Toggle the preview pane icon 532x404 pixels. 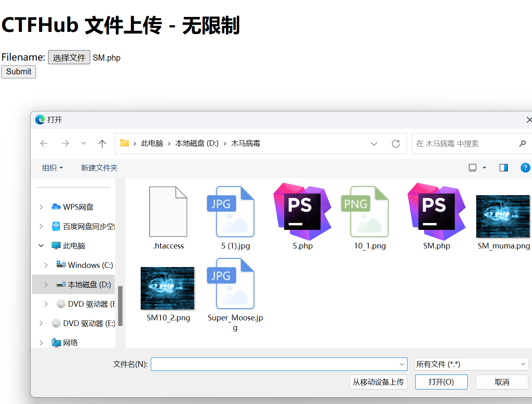click(503, 167)
